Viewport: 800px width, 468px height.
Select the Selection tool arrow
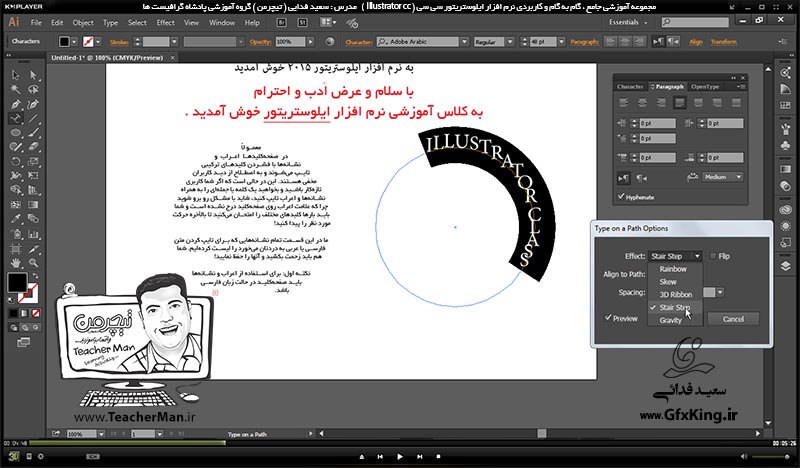click(15, 76)
